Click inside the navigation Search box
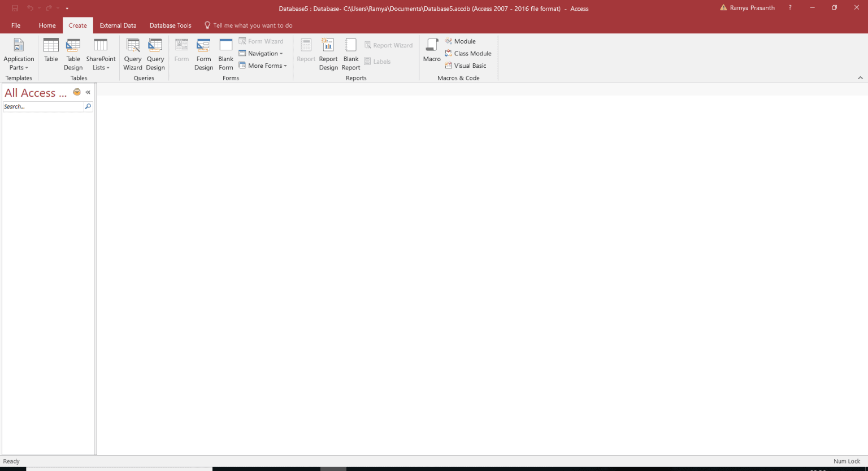 click(42, 106)
